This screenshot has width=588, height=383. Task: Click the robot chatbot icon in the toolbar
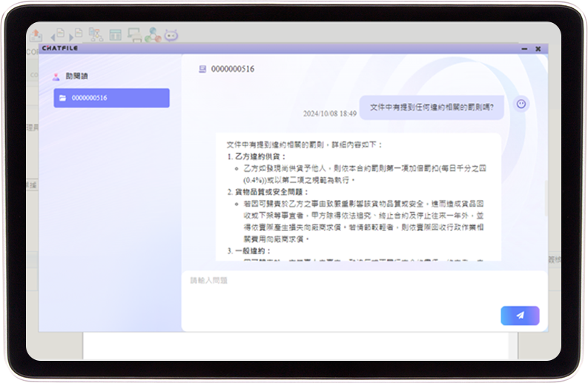coord(171,35)
